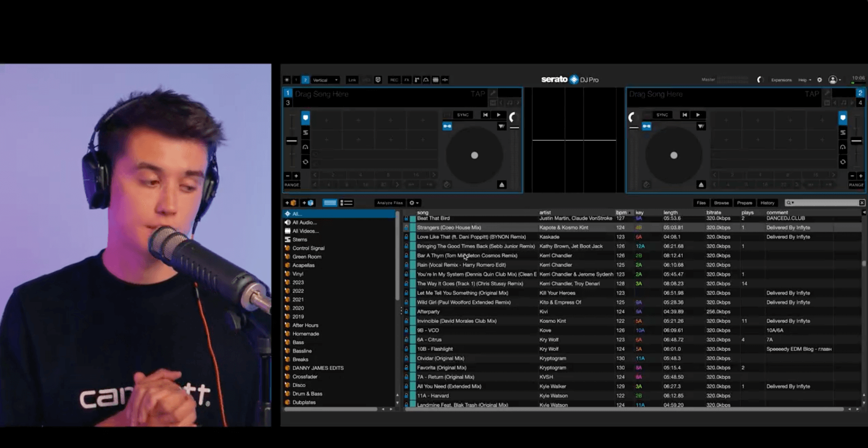This screenshot has height=448, width=868.
Task: Switch to 2-deck display mode
Action: 305,80
